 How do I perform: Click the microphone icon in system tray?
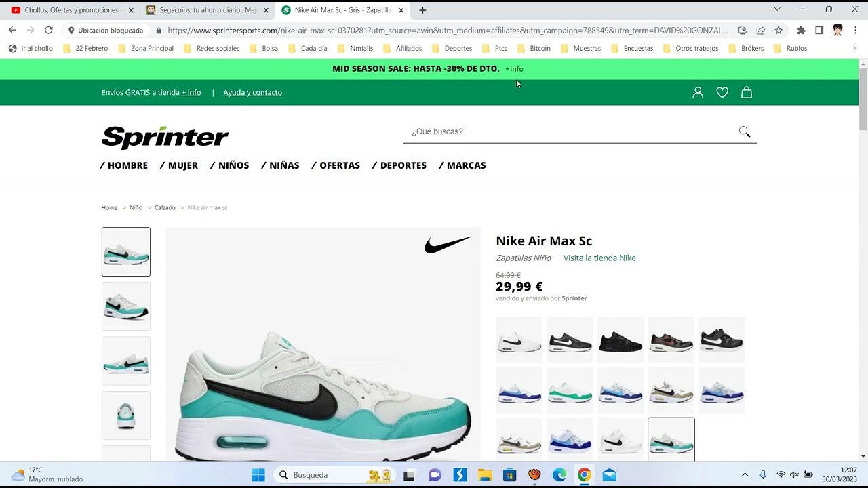pyautogui.click(x=763, y=474)
